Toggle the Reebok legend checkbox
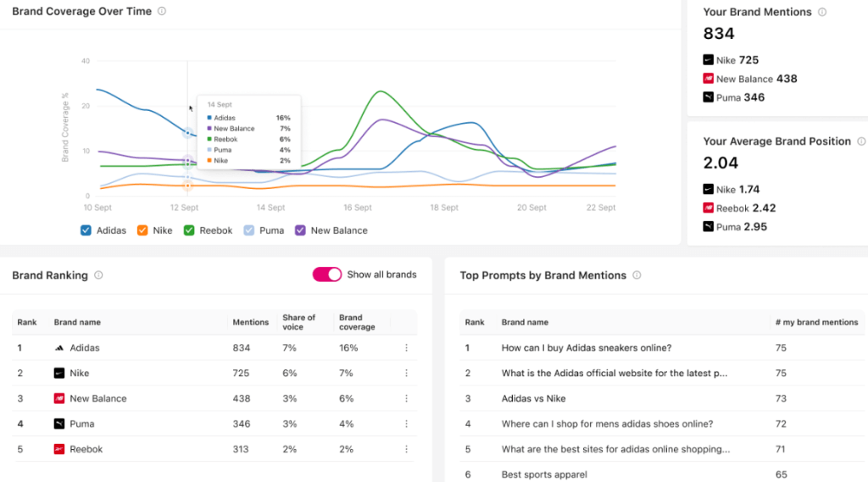The width and height of the screenshot is (868, 482). [x=190, y=230]
